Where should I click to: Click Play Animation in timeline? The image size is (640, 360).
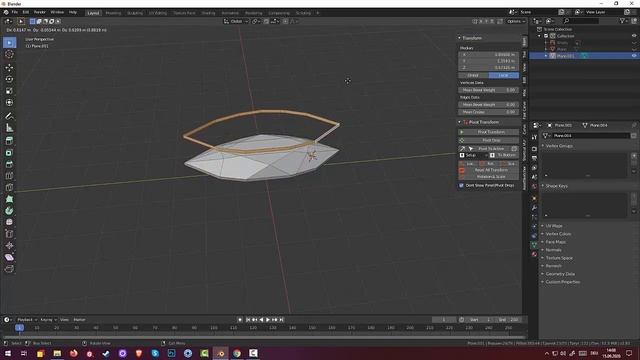click(268, 320)
